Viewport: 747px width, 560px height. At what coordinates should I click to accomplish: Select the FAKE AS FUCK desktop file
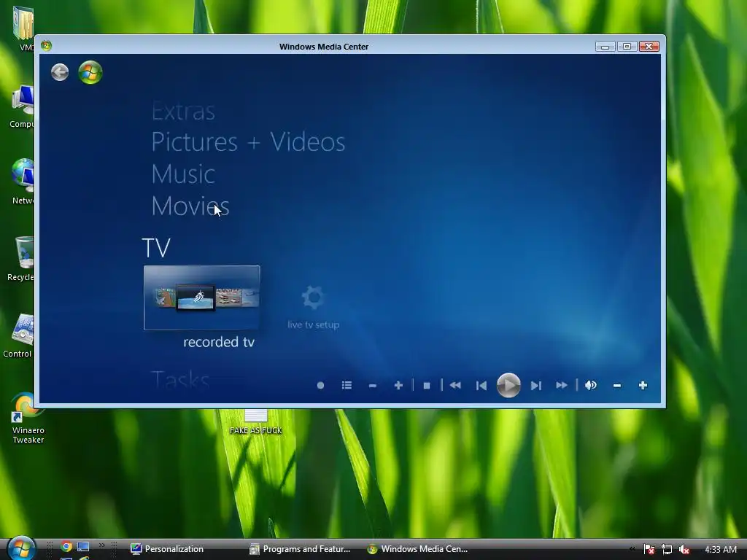click(256, 422)
